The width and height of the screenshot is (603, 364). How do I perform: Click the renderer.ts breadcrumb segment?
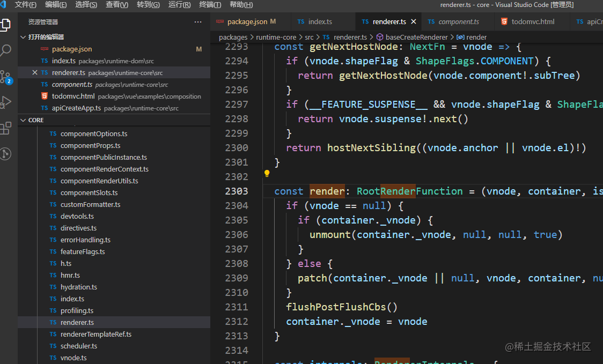350,38
